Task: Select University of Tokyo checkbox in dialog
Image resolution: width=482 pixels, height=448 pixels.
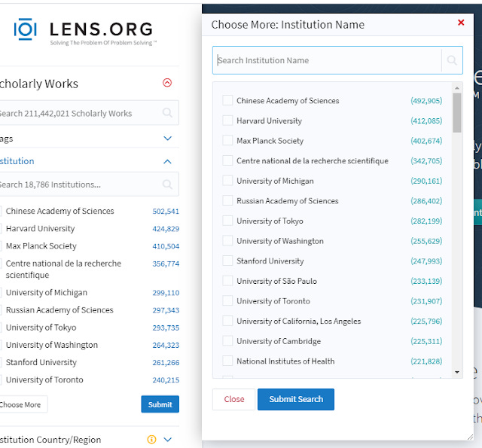Action: 227,221
